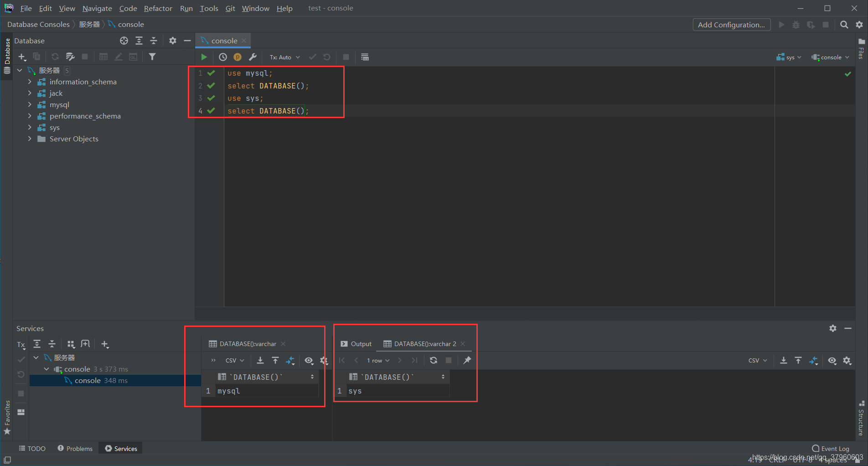The width and height of the screenshot is (868, 466).
Task: Toggle filter on the Database panel
Action: pos(152,56)
